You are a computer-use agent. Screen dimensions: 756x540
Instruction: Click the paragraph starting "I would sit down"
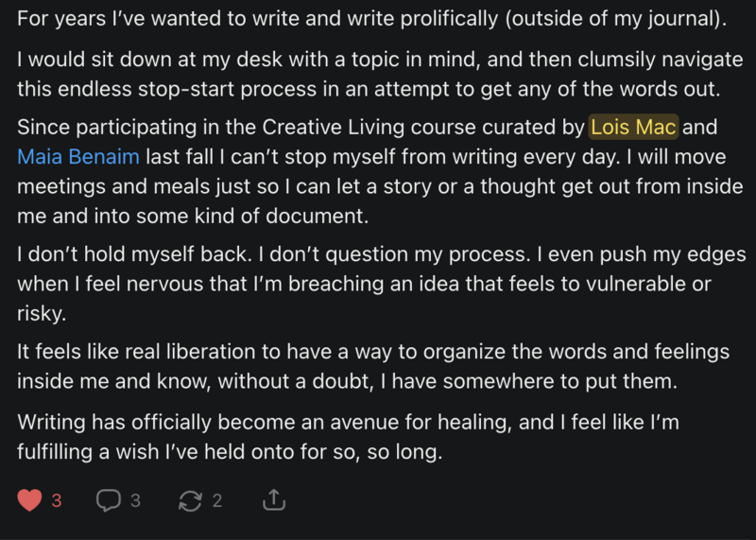tap(380, 75)
